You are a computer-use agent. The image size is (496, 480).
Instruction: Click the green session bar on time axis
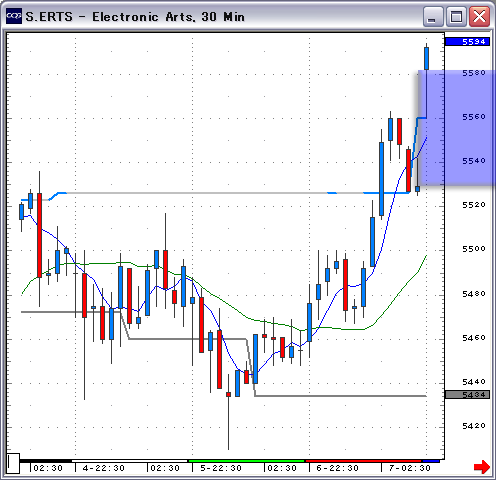click(x=247, y=461)
